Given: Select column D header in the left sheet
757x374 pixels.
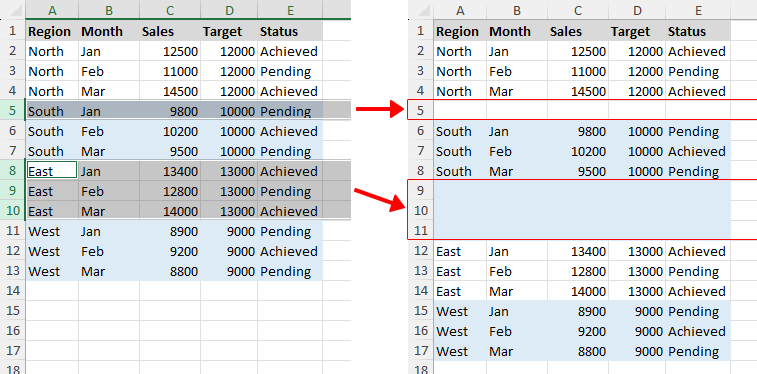Looking at the screenshot, I should point(229,10).
